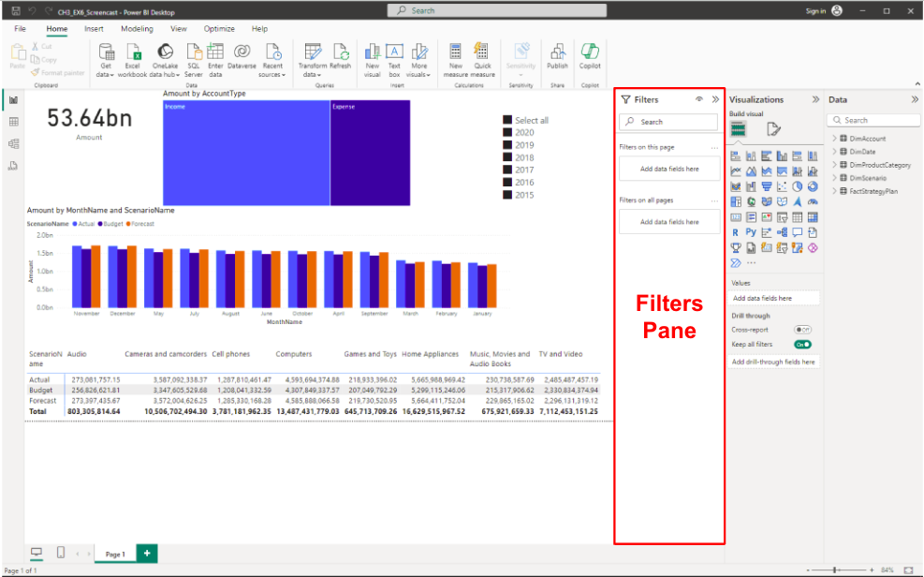
Task: Select the treemap visualization
Action: click(736, 201)
